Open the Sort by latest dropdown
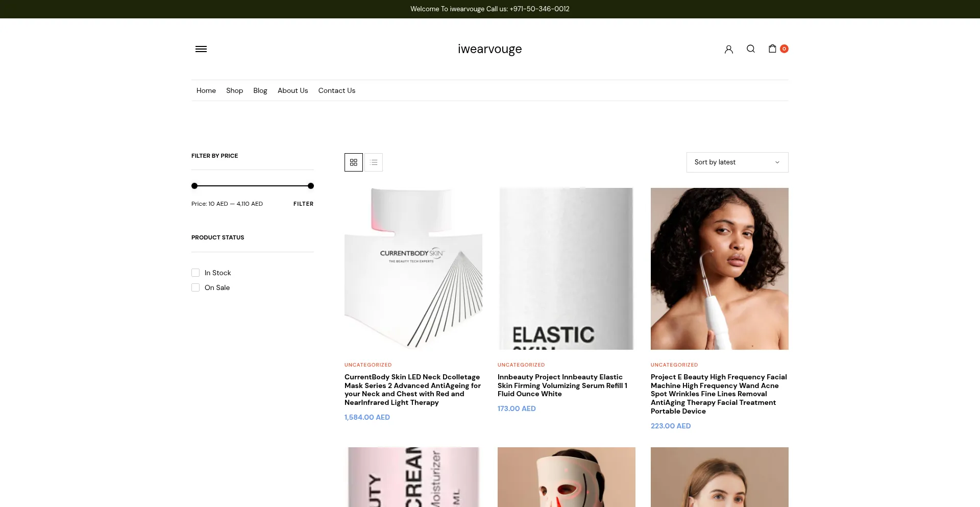The height and width of the screenshot is (507, 980). point(737,162)
